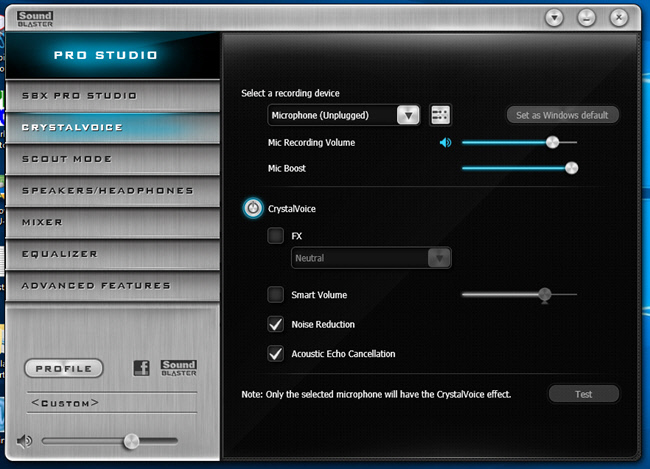This screenshot has width=650, height=469.
Task: Disable Acoustic Echo Cancellation
Action: 275,353
